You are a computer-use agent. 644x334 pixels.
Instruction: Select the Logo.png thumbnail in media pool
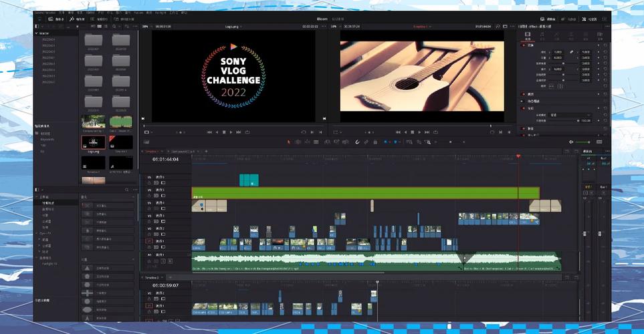93,142
